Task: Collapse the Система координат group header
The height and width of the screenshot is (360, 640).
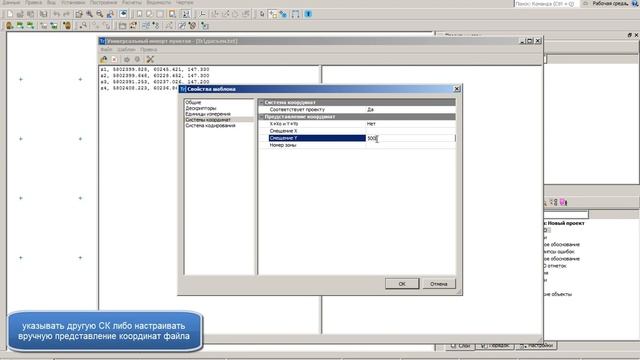Action: tap(262, 102)
